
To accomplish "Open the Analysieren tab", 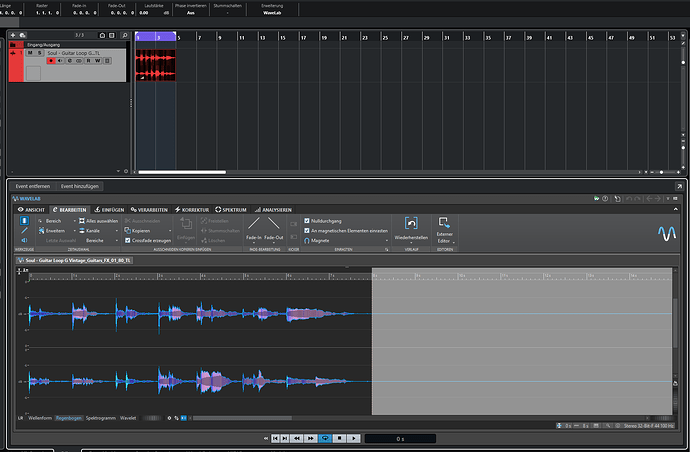I will point(273,209).
